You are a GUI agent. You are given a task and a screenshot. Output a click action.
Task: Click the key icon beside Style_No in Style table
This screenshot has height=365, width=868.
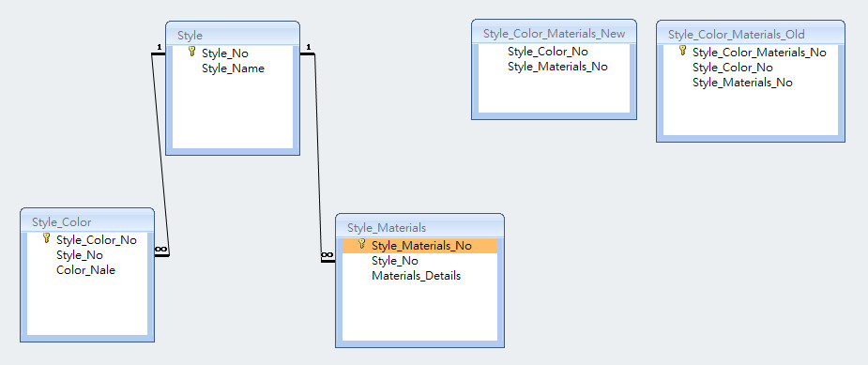pyautogui.click(x=192, y=52)
